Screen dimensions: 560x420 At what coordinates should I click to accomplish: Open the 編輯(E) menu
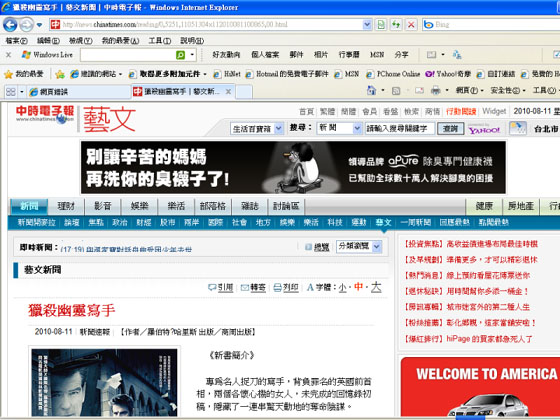[48, 41]
